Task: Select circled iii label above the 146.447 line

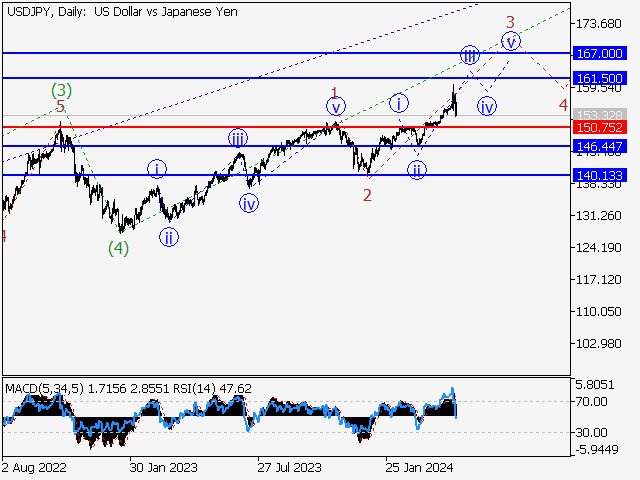Action: click(x=238, y=139)
